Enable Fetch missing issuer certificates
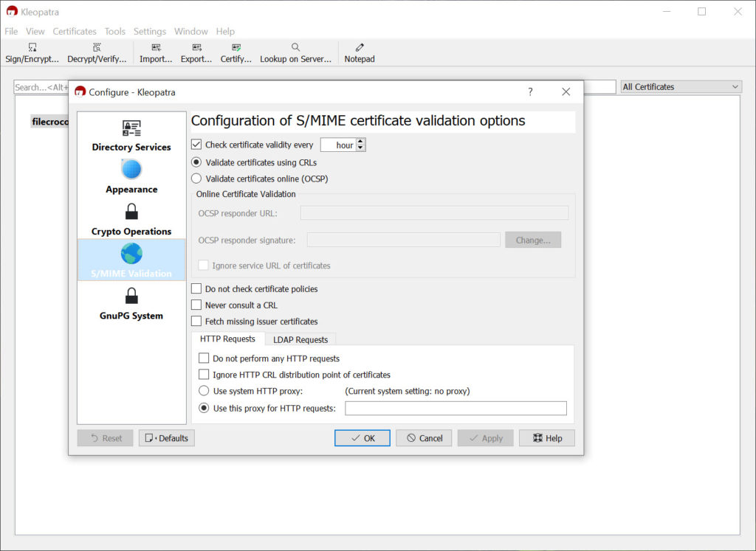 click(x=196, y=322)
